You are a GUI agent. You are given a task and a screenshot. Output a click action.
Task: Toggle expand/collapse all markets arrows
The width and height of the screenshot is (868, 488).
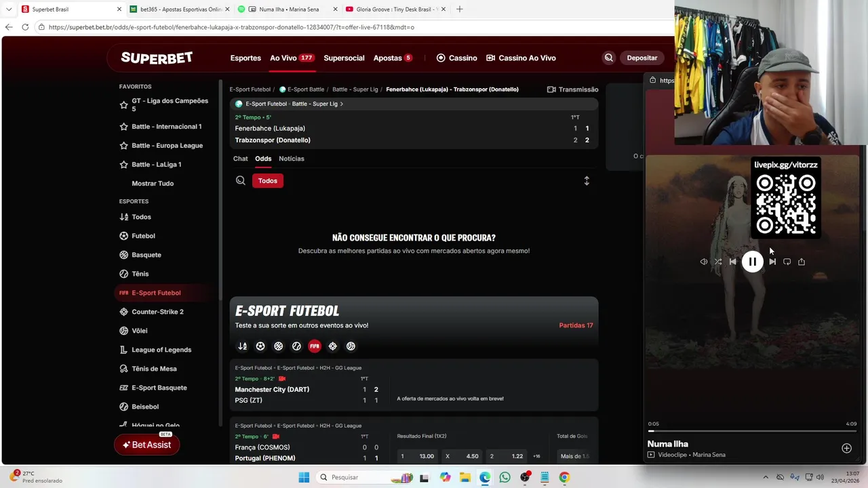tap(587, 181)
